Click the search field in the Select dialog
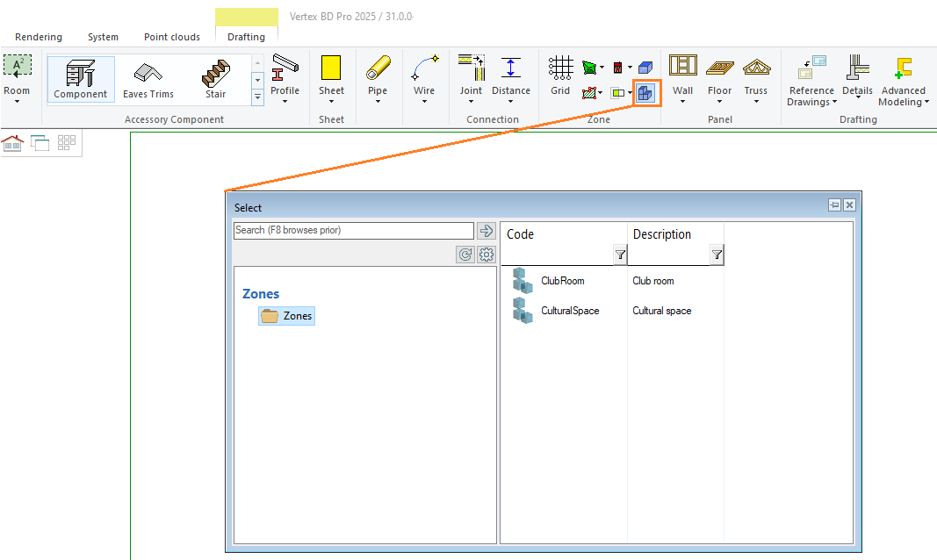 pyautogui.click(x=353, y=230)
